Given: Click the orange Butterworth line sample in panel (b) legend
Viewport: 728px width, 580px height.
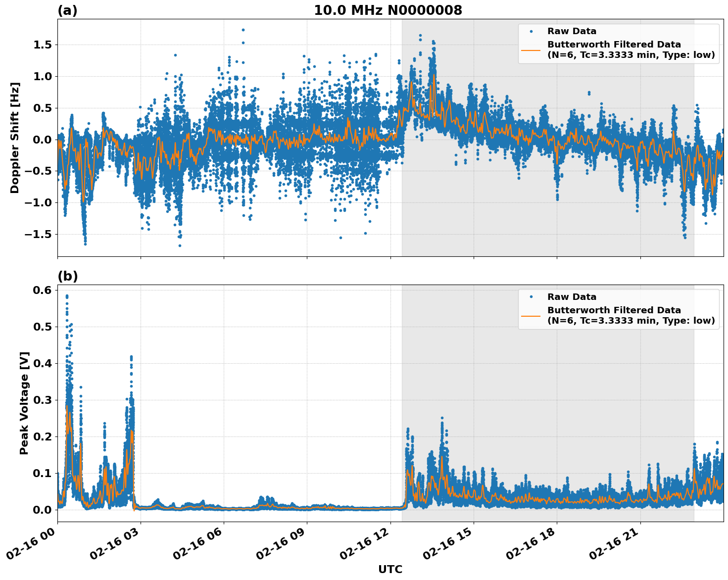Looking at the screenshot, I should tap(532, 315).
